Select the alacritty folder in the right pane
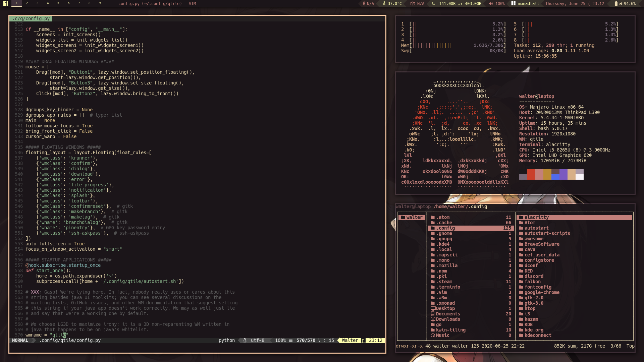This screenshot has width=644, height=362. (x=537, y=217)
